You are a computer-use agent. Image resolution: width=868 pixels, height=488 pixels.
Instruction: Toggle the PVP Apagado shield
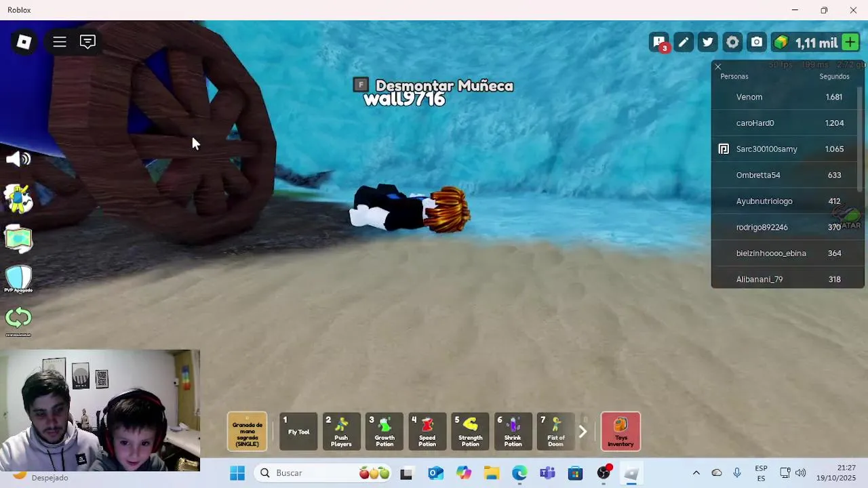coord(18,279)
